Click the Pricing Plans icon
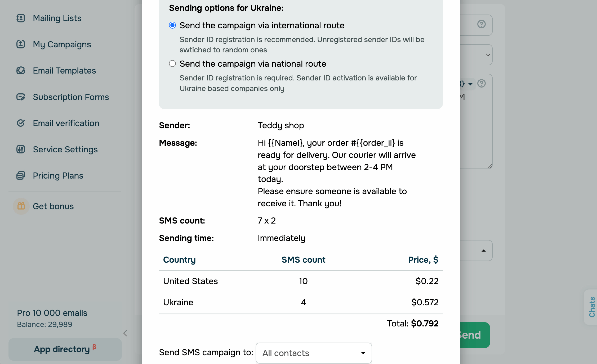 [x=21, y=175]
